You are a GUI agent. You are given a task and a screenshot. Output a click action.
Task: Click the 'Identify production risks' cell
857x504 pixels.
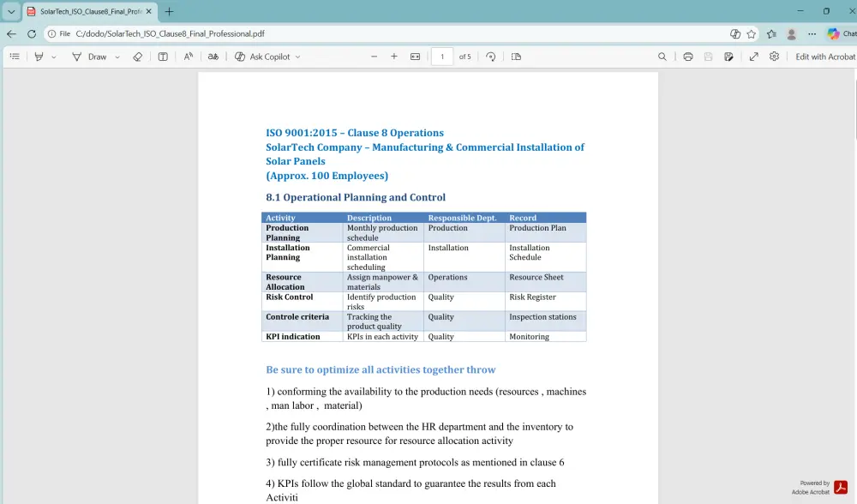383,301
